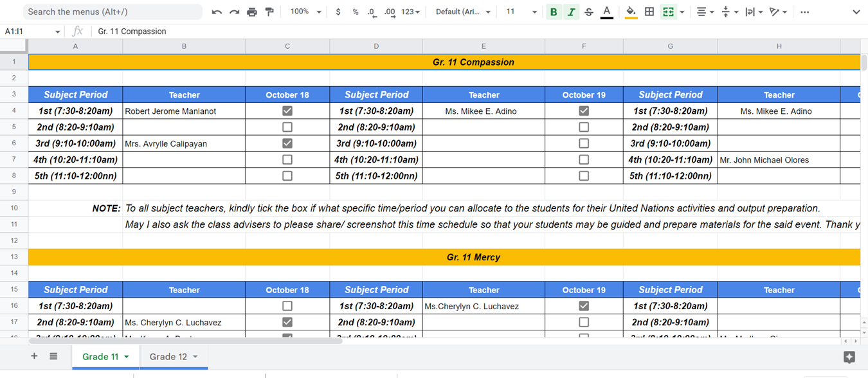Click the Undo icon
The image size is (868, 378).
[217, 12]
